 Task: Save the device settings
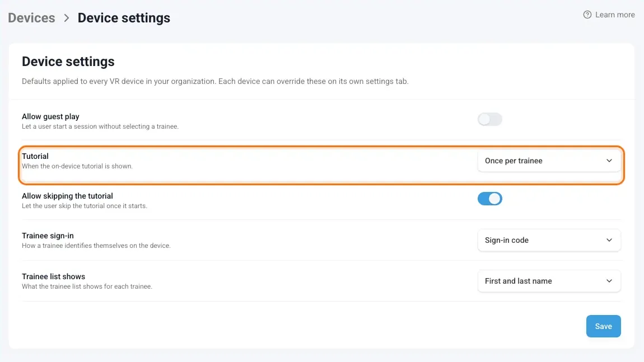point(603,326)
